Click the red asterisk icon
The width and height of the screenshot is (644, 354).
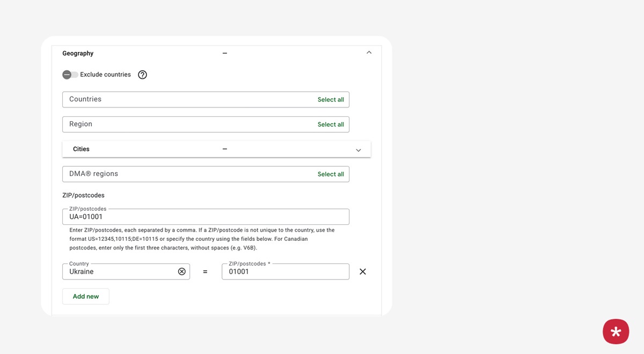(x=616, y=331)
